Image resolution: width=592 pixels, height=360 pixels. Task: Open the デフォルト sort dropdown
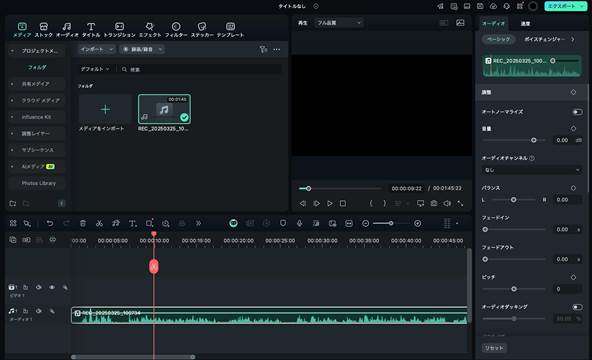point(95,69)
